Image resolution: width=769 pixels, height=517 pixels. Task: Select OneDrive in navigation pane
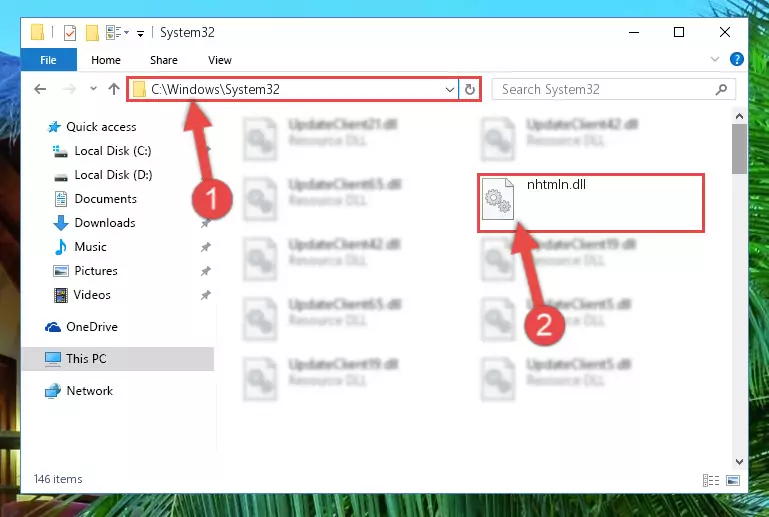pos(92,327)
